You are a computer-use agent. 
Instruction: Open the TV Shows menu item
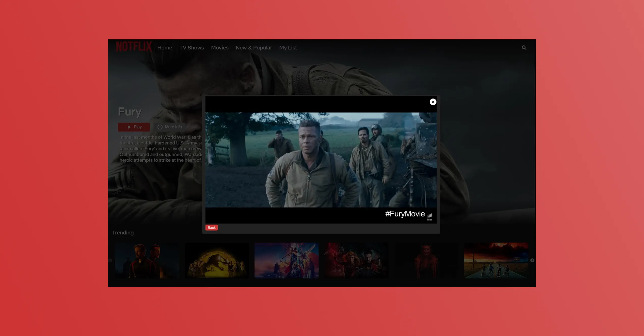tap(191, 48)
